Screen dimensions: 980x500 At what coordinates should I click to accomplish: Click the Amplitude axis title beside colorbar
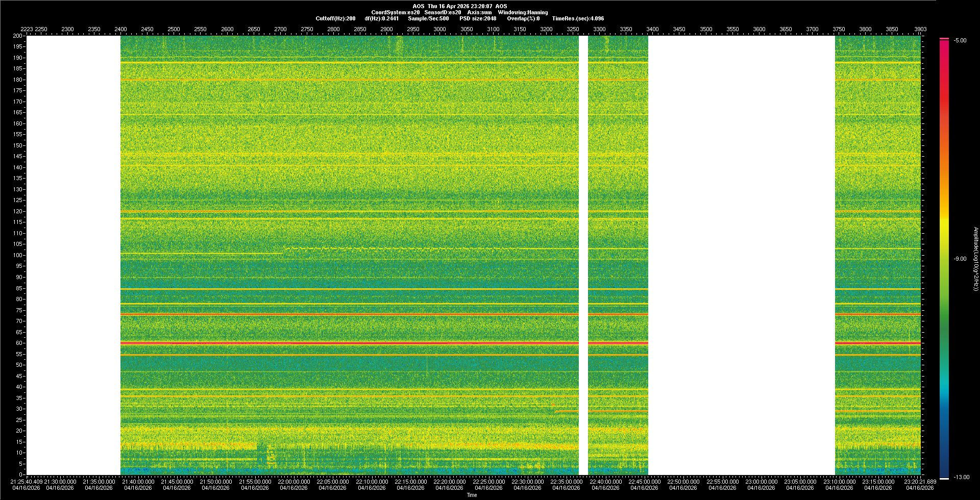[975, 259]
